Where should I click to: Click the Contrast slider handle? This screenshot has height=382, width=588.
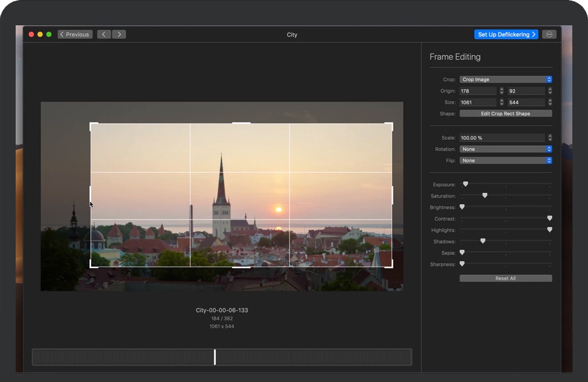(x=549, y=218)
